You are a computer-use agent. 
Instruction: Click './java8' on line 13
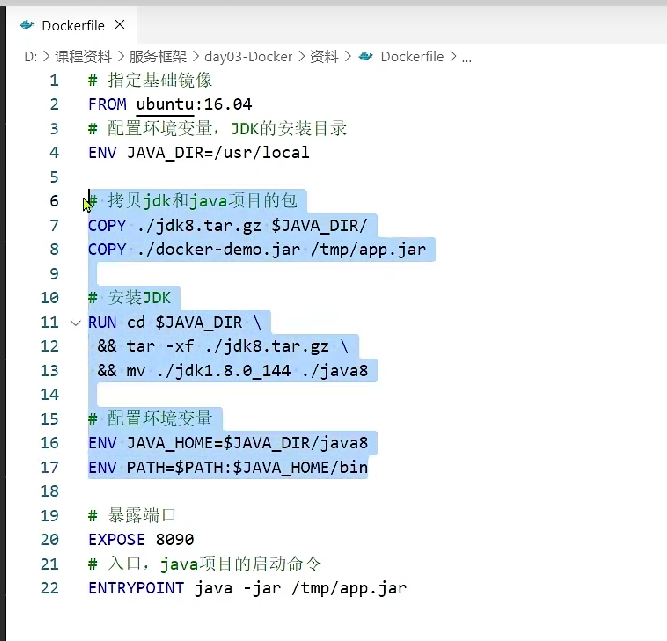[x=335, y=370]
